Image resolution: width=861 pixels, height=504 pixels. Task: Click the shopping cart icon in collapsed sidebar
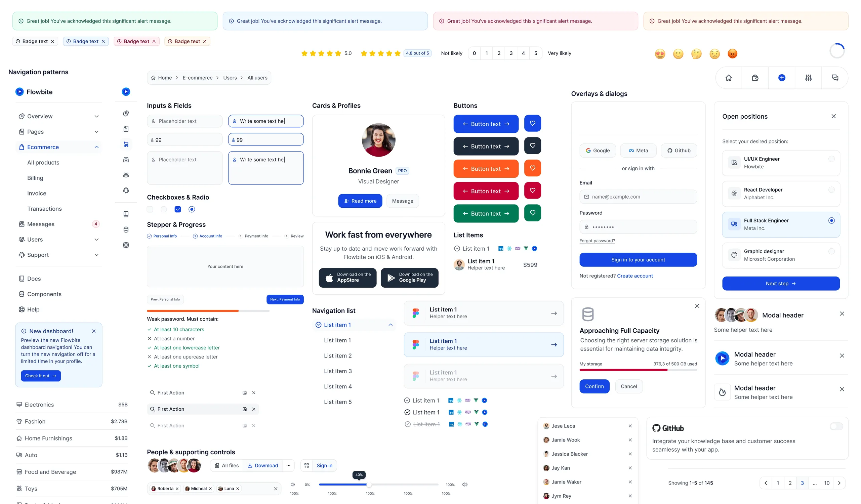[126, 144]
